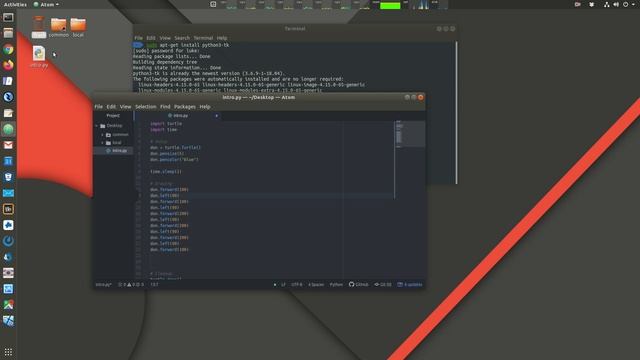Open Atom's File menu

click(98, 107)
